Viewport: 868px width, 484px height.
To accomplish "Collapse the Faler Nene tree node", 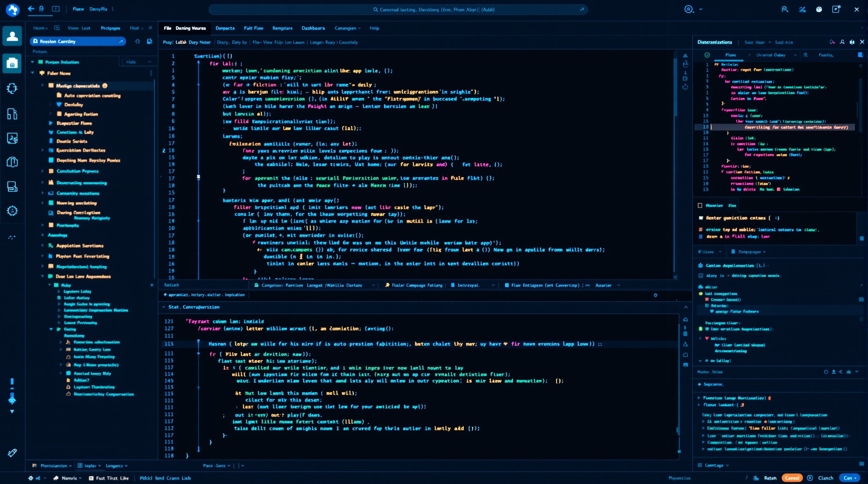I will pos(33,73).
